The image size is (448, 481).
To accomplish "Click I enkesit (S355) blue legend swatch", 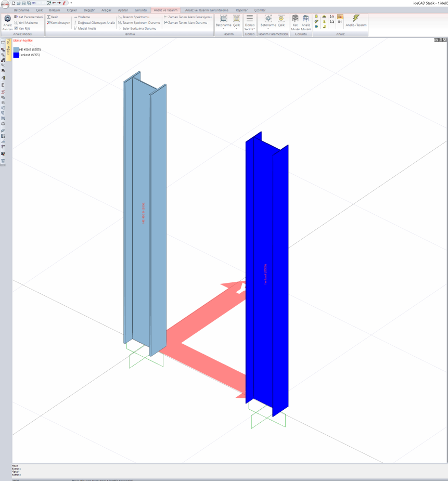I will 16,55.
